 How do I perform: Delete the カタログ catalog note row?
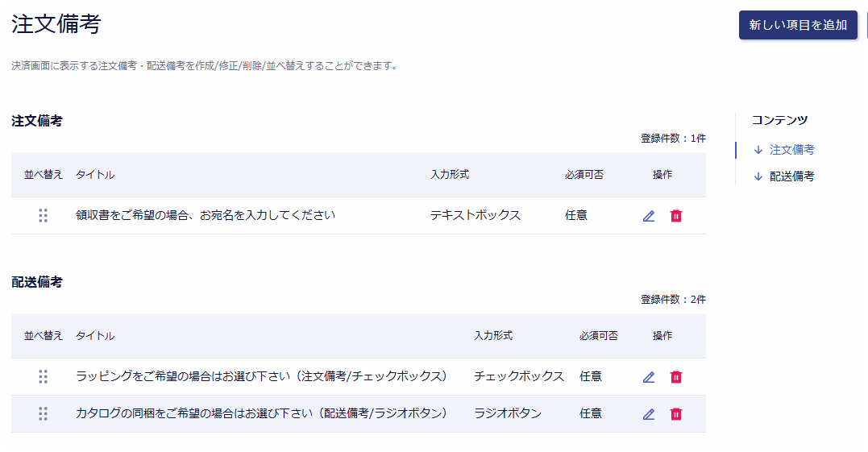[676, 414]
